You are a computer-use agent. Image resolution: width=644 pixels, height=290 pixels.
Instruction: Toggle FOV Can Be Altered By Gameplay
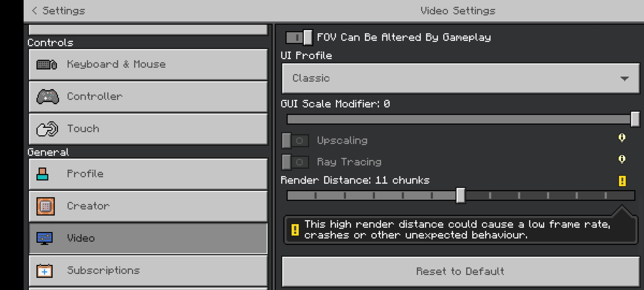(299, 37)
